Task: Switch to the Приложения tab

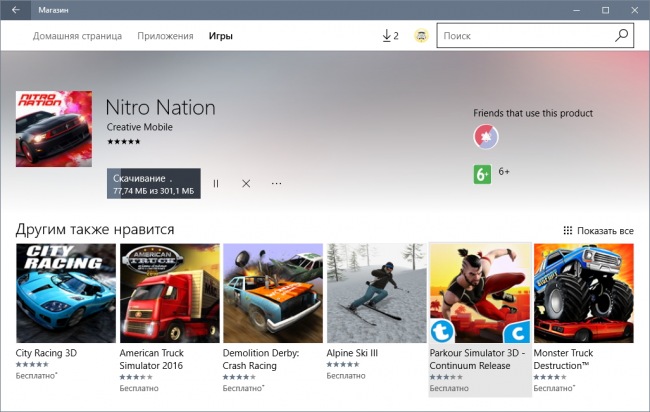Action: pyautogui.click(x=165, y=36)
